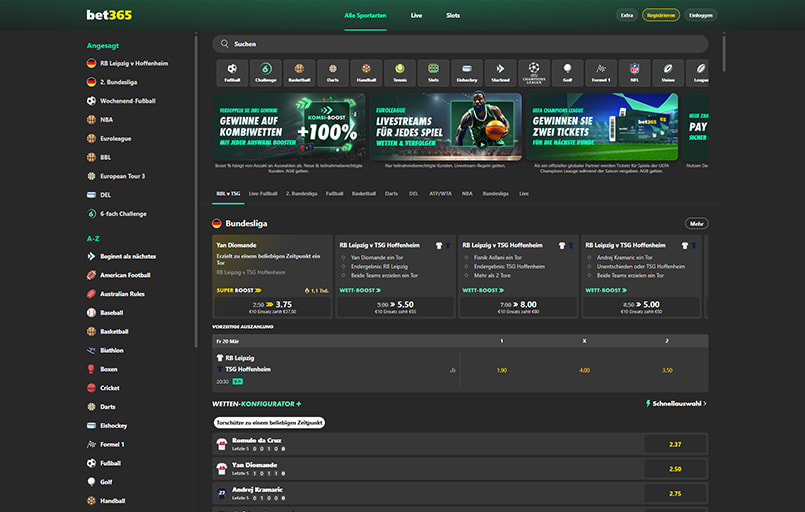Screen dimensions: 805x512
Task: Click the Cricket ball sidebar icon
Action: click(91, 388)
